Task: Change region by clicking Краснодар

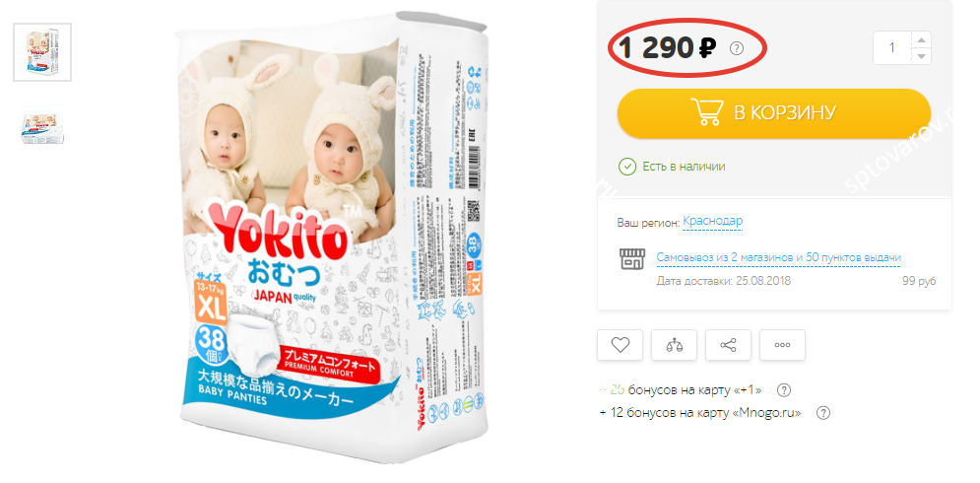Action: (x=712, y=221)
